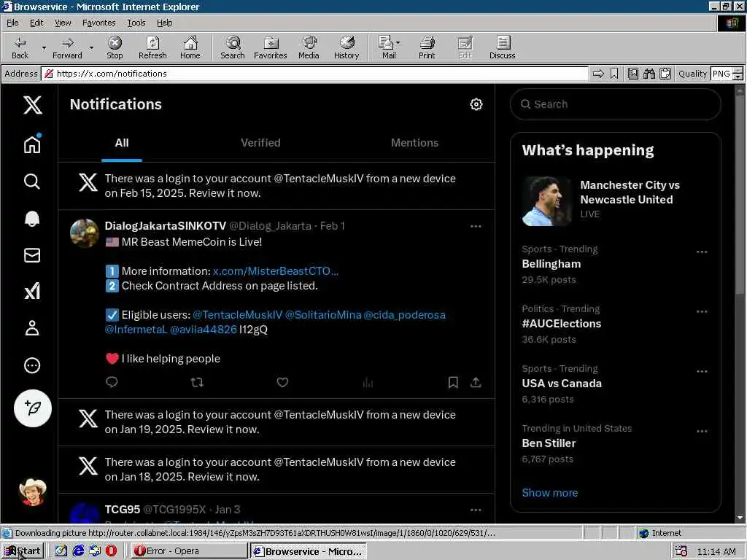Image resolution: width=747 pixels, height=560 pixels.
Task: Click the Windows Start button
Action: (23, 551)
